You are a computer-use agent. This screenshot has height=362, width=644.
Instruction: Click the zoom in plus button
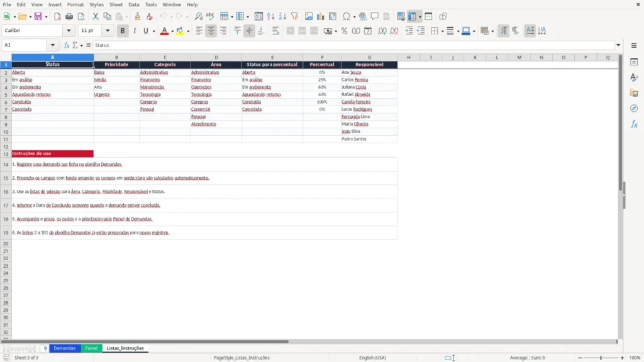(x=622, y=358)
